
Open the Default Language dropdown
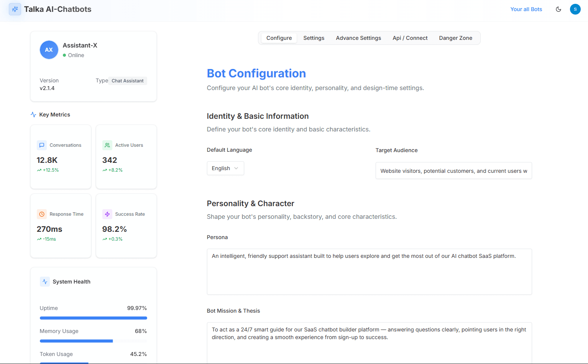(225, 168)
